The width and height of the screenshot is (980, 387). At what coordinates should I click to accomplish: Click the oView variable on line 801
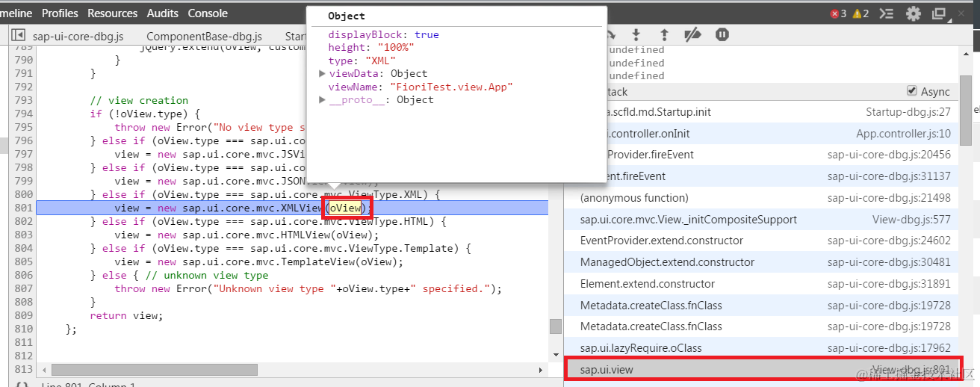[x=346, y=208]
